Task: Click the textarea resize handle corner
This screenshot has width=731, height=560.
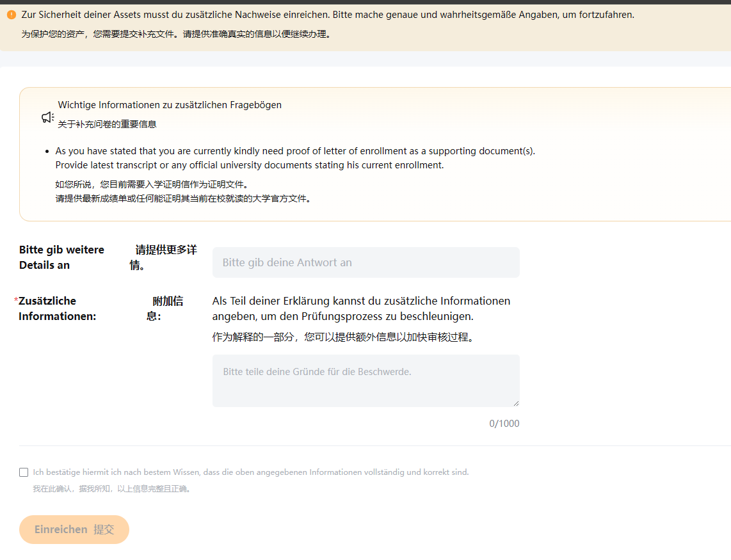Action: (x=516, y=403)
